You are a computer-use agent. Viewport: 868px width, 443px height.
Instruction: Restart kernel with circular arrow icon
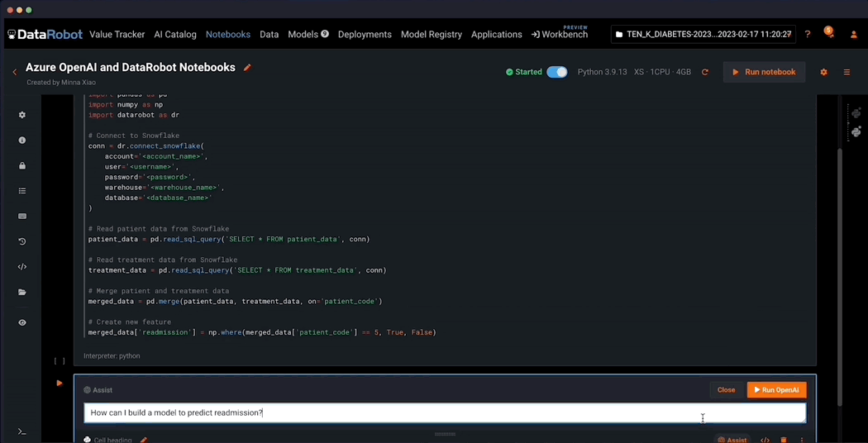(704, 72)
